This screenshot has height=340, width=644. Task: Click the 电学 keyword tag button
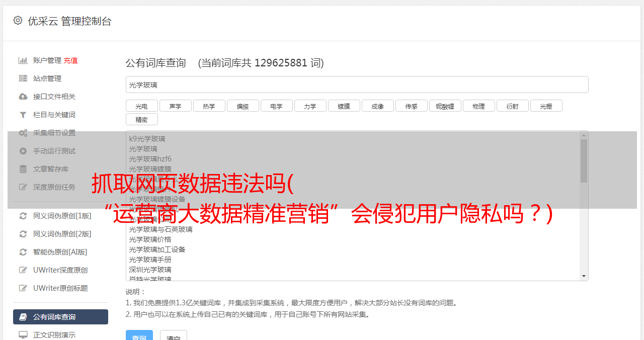point(277,106)
